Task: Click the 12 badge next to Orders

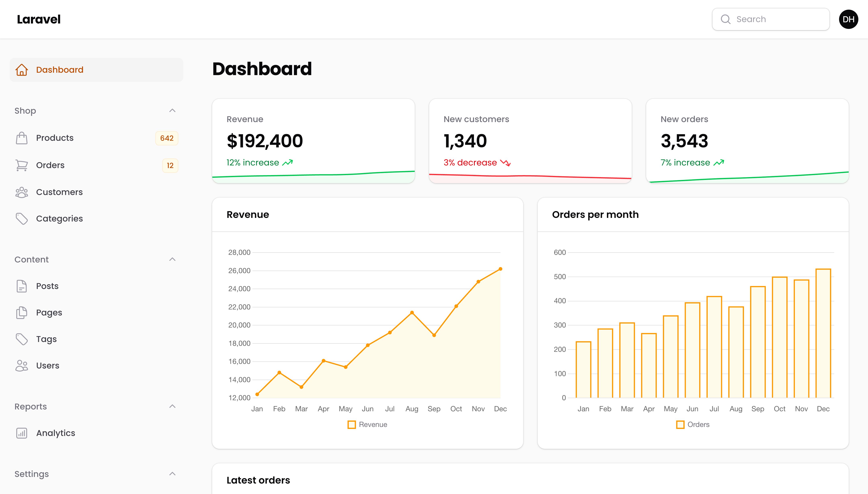Action: click(x=170, y=166)
